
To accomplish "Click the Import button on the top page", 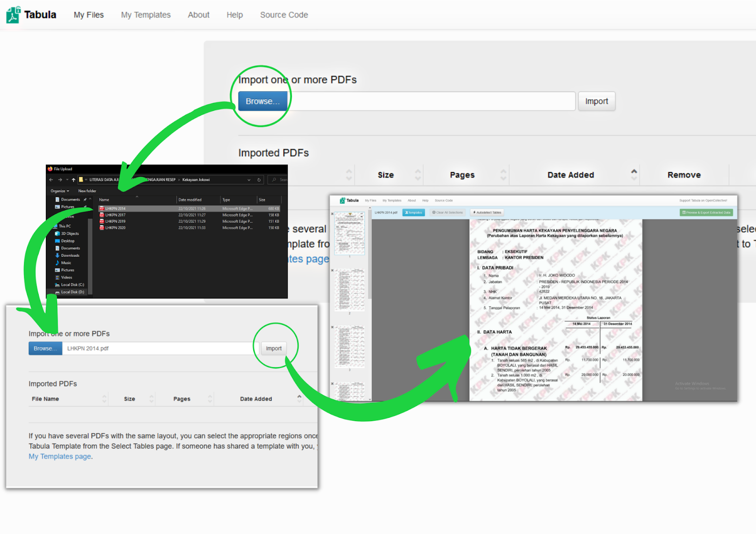I will pos(597,101).
